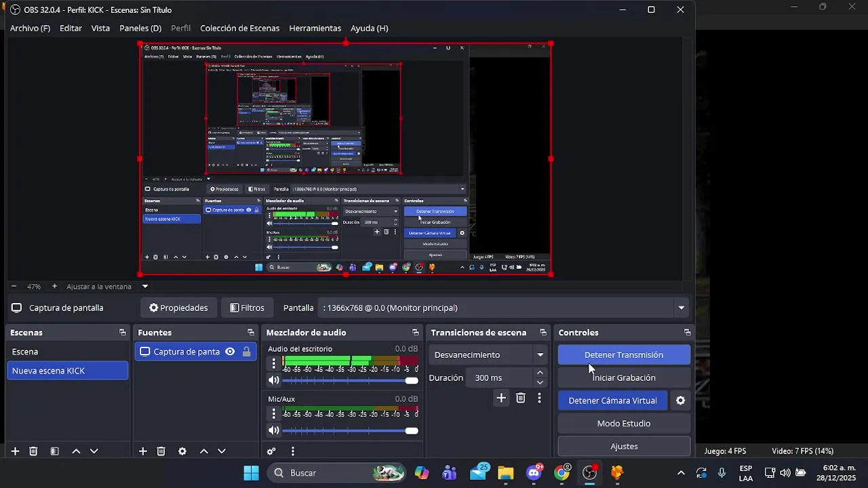The height and width of the screenshot is (488, 868).
Task: Show hidden system tray icons chevron
Action: pyautogui.click(x=681, y=472)
